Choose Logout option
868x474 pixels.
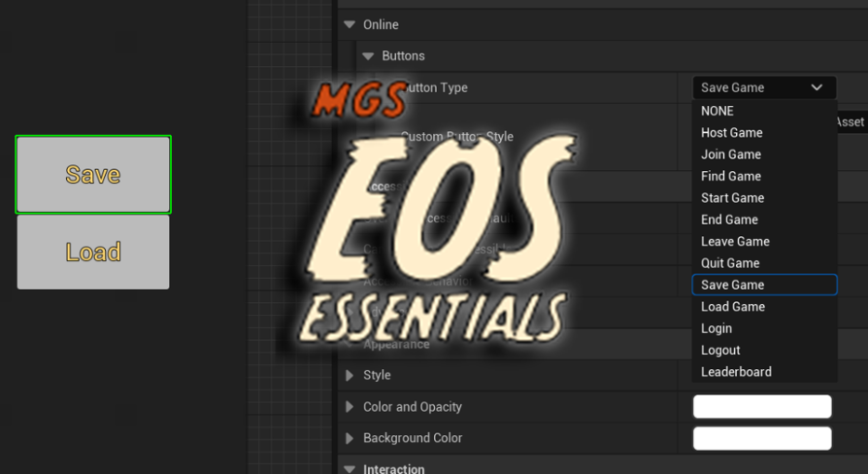(x=764, y=350)
